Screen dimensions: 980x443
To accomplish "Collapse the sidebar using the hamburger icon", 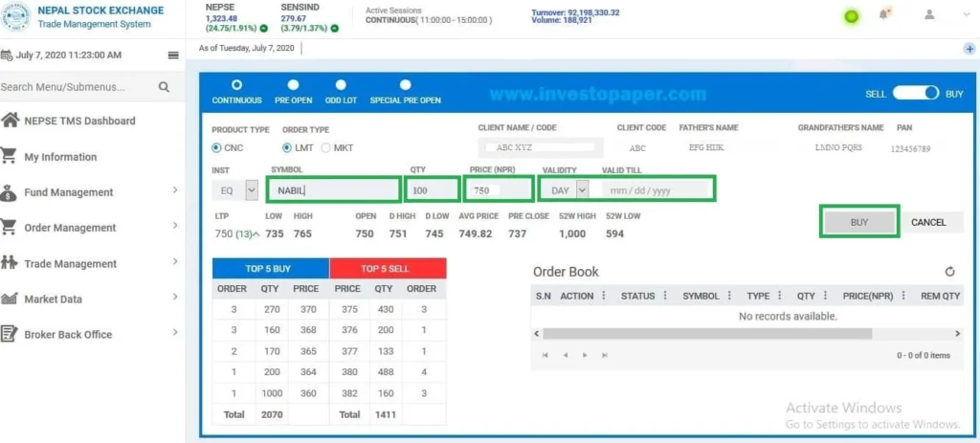I will (x=174, y=55).
